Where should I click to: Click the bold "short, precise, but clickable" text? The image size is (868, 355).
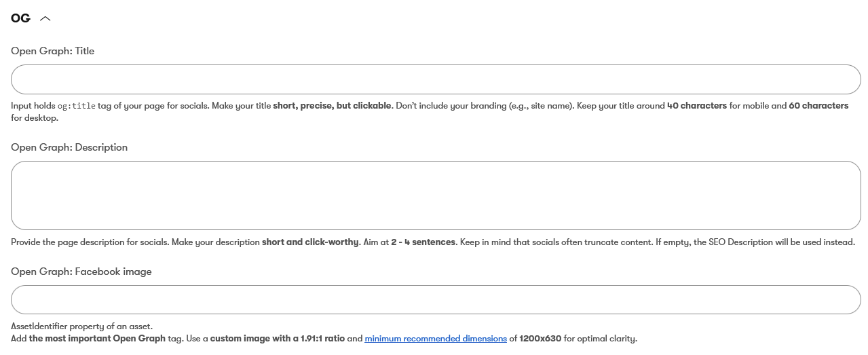[x=332, y=106]
